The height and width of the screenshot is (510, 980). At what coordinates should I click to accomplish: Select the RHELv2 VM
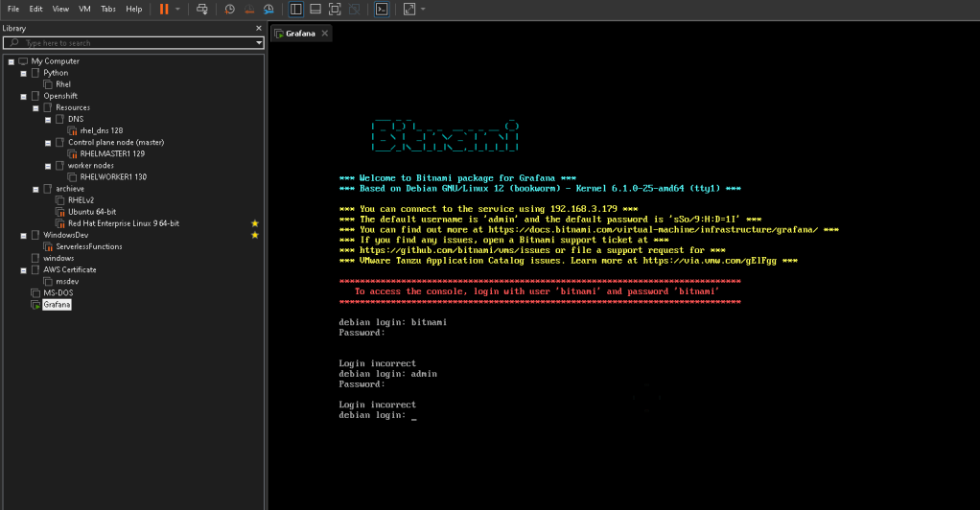pyautogui.click(x=81, y=200)
